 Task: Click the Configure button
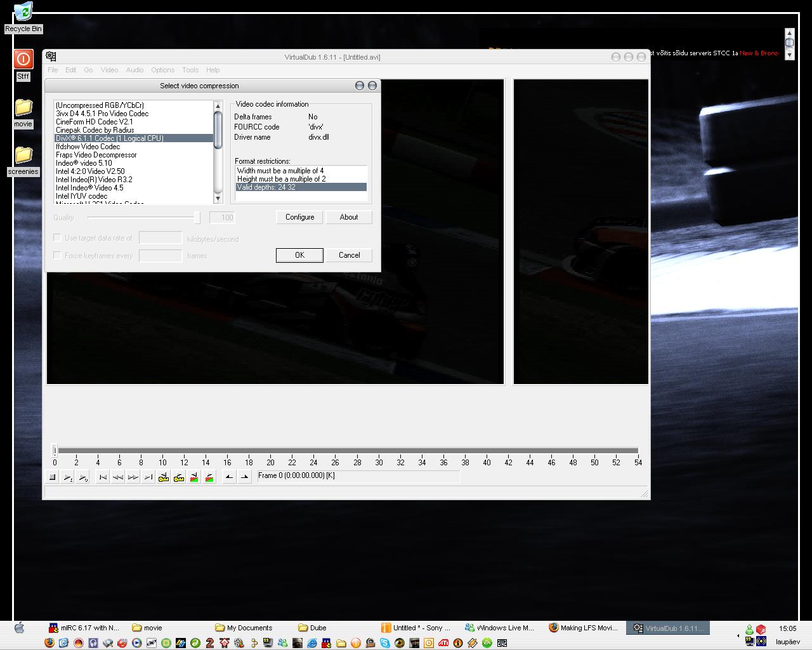point(299,217)
